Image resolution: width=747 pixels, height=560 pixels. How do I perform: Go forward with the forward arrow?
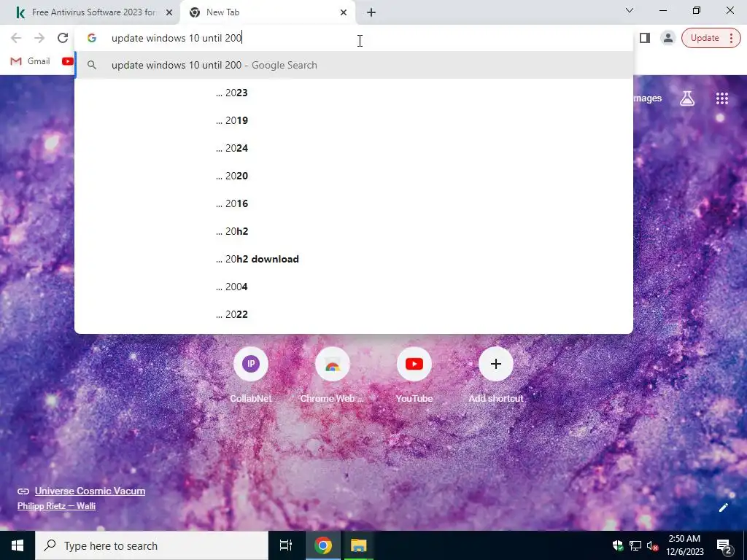coord(39,38)
